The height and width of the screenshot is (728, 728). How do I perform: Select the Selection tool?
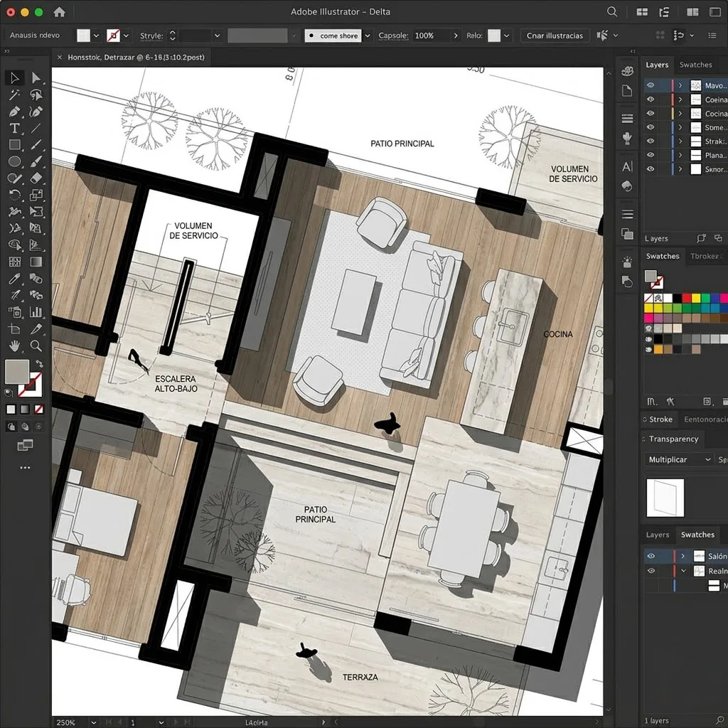14,77
